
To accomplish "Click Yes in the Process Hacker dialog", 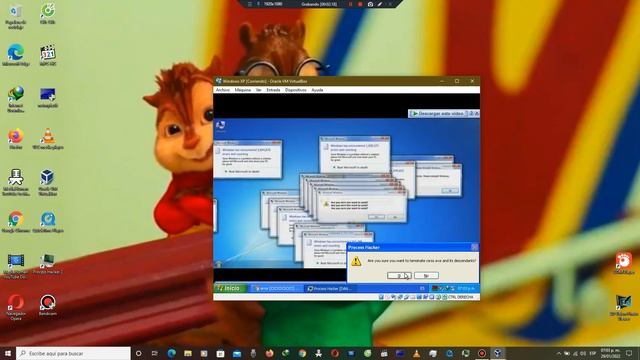I will (x=399, y=276).
